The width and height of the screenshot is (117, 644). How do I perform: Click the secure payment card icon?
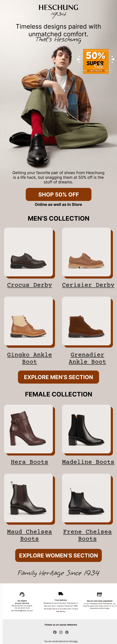coord(99,594)
